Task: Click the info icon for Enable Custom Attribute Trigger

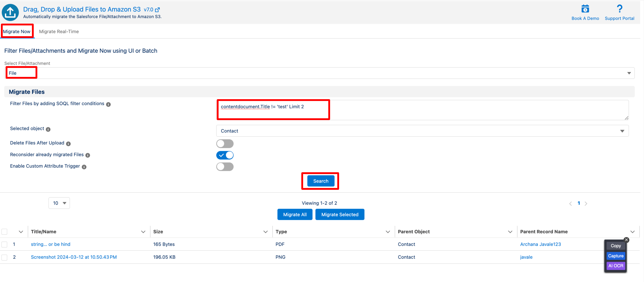Action: click(x=84, y=167)
